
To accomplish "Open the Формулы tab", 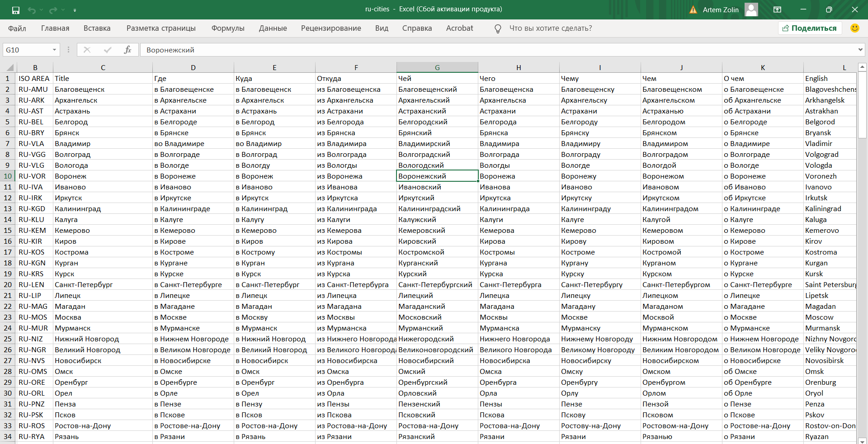I will point(228,28).
